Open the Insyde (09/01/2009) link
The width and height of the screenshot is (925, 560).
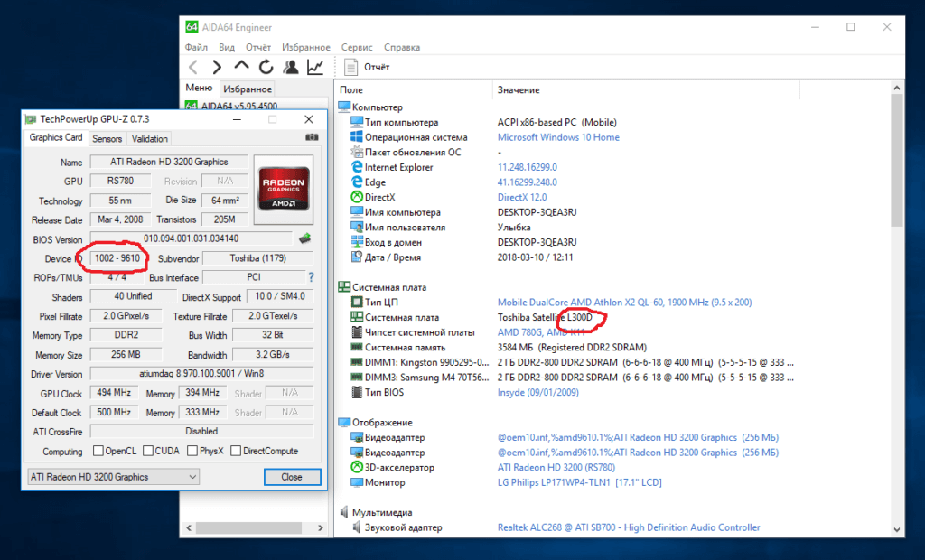(x=538, y=392)
